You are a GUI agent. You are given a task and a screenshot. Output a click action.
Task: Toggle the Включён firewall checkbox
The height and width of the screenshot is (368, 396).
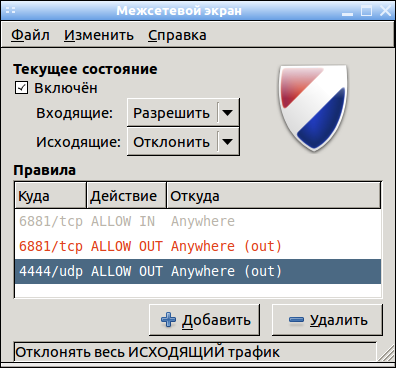coord(21,88)
